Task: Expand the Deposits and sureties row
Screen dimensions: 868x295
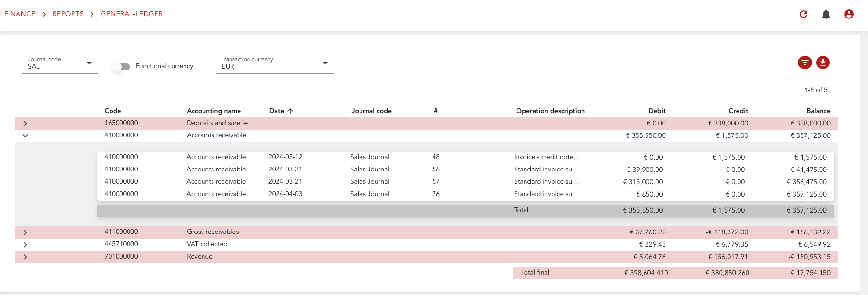Action: pyautogui.click(x=25, y=124)
